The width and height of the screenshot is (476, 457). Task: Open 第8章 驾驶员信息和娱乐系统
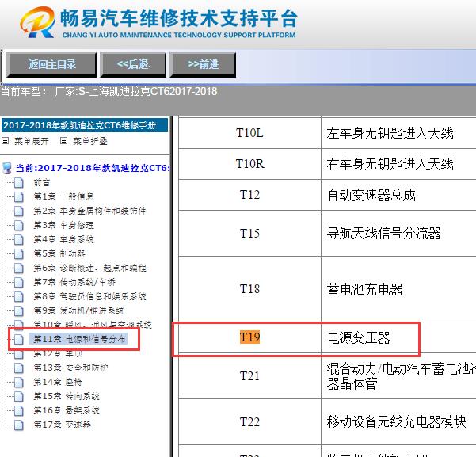point(89,296)
